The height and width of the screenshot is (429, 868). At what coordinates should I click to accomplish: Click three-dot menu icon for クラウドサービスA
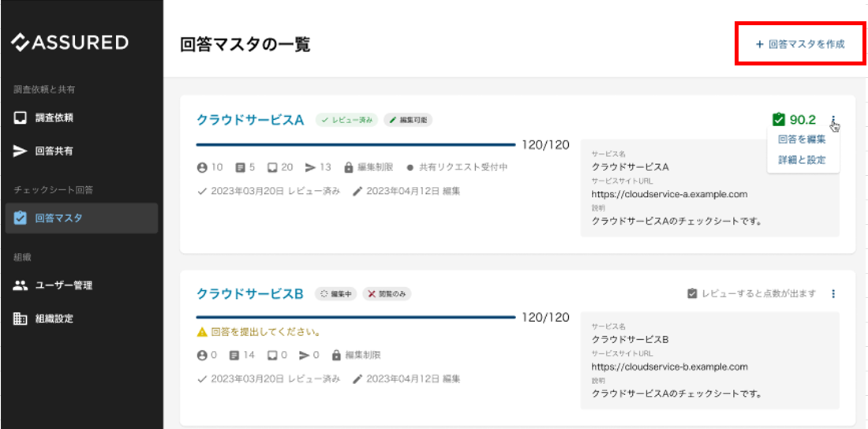832,119
